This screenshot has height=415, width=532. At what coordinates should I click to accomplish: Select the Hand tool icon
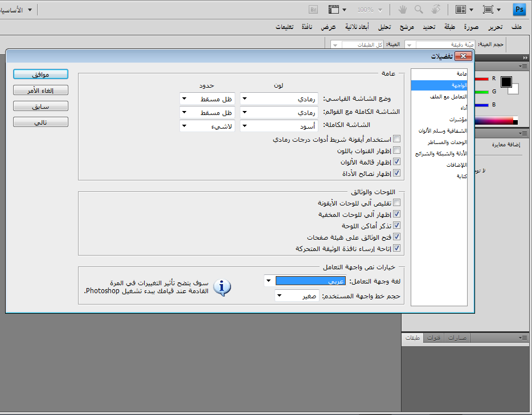(x=402, y=10)
